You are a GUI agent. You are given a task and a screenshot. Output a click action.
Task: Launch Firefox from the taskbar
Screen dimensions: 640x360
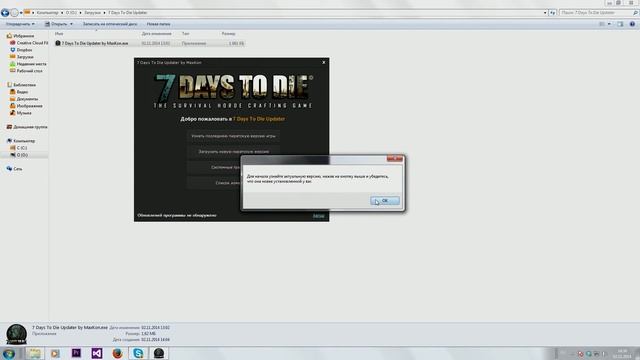click(118, 353)
